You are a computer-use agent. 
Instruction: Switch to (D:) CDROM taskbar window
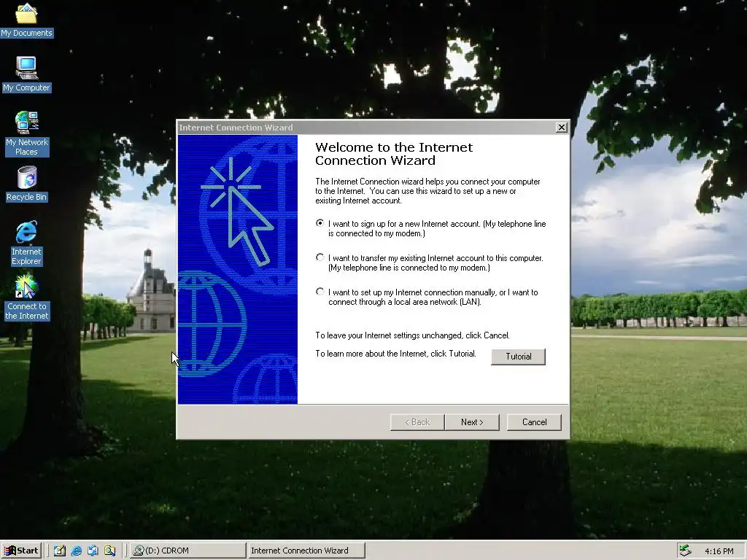(x=187, y=551)
